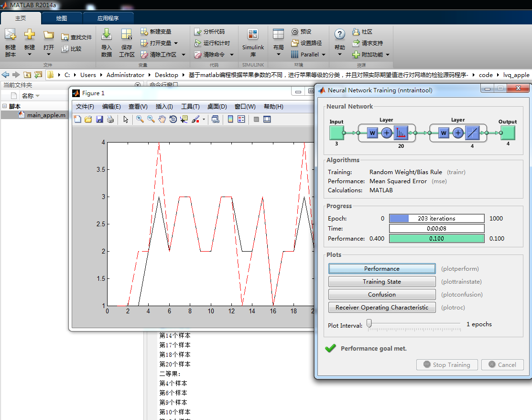The width and height of the screenshot is (532, 420).
Task: Toggle the brush data tool
Action: pos(195,119)
